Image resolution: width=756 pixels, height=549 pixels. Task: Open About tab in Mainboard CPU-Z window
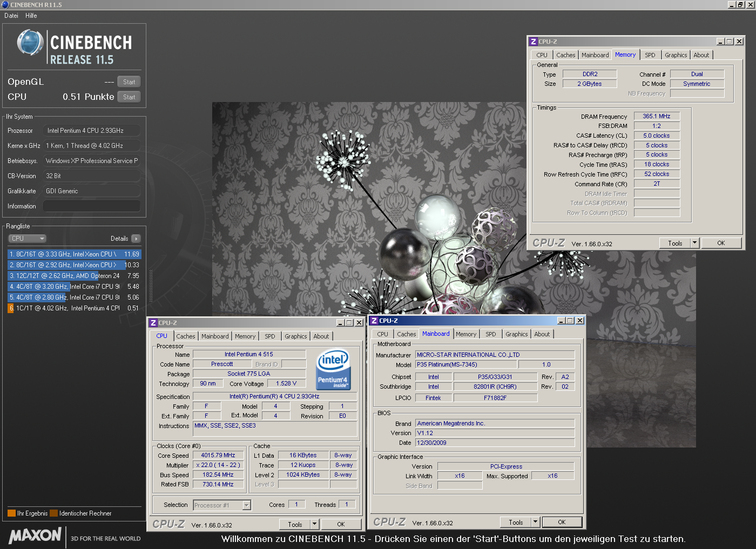(542, 334)
